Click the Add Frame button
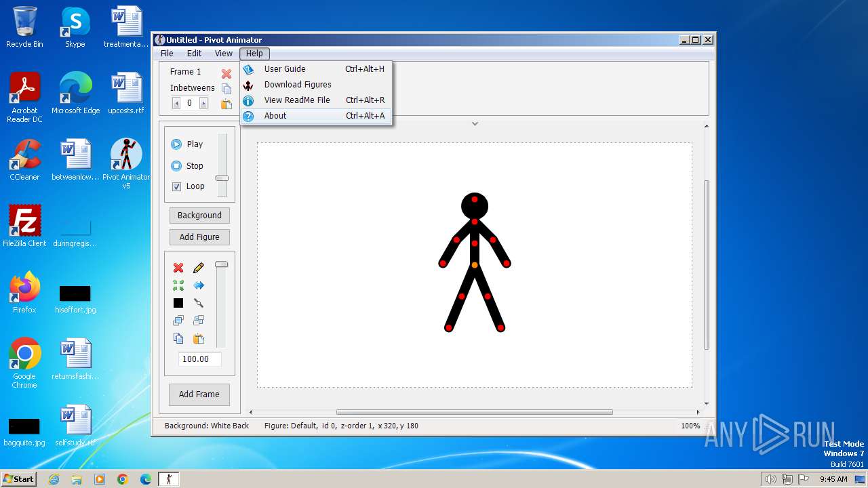The image size is (868, 488). tap(199, 394)
